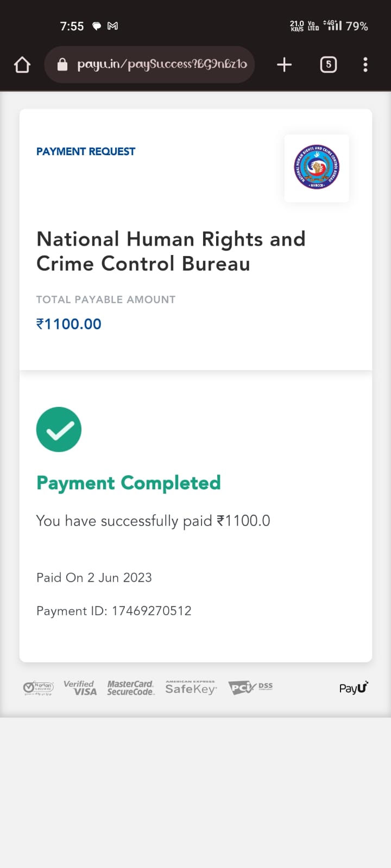Click the PAYMENT REQUEST heading
The height and width of the screenshot is (868, 391).
click(86, 151)
